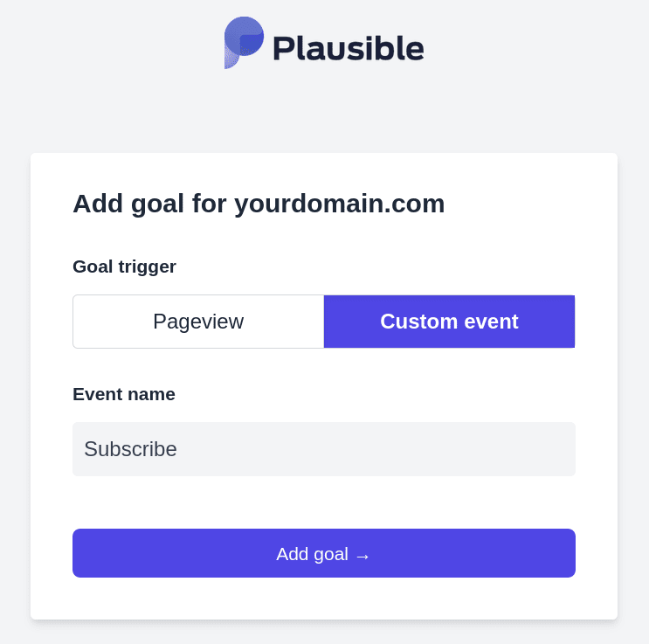Select the Custom event goal trigger
Screen dimensions: 649x644
click(449, 322)
